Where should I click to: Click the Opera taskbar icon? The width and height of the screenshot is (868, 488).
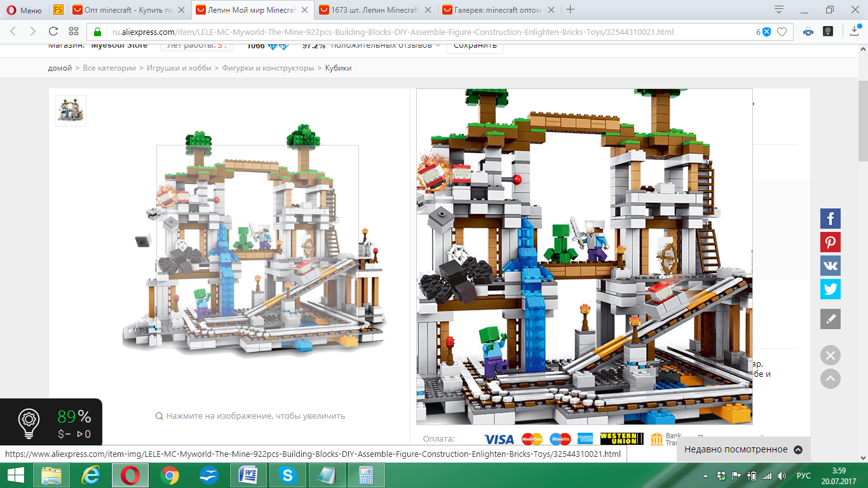(x=130, y=475)
